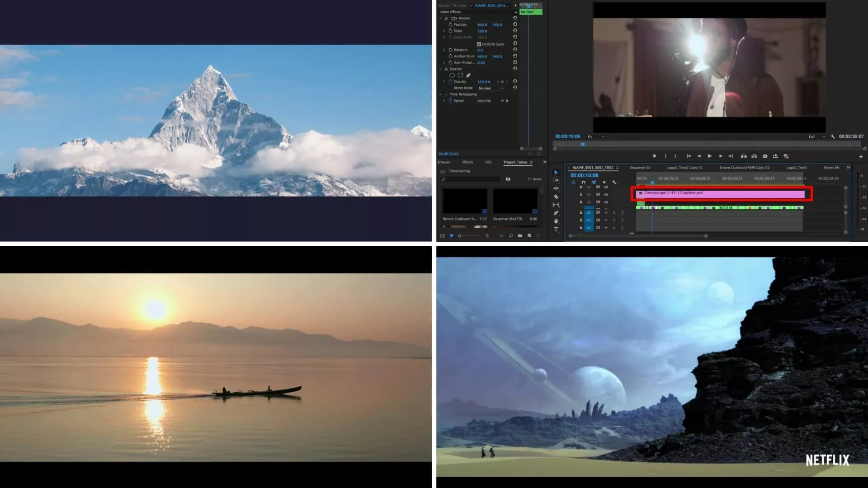Add a marker in Program Monitor
868x488 pixels.
pos(654,156)
